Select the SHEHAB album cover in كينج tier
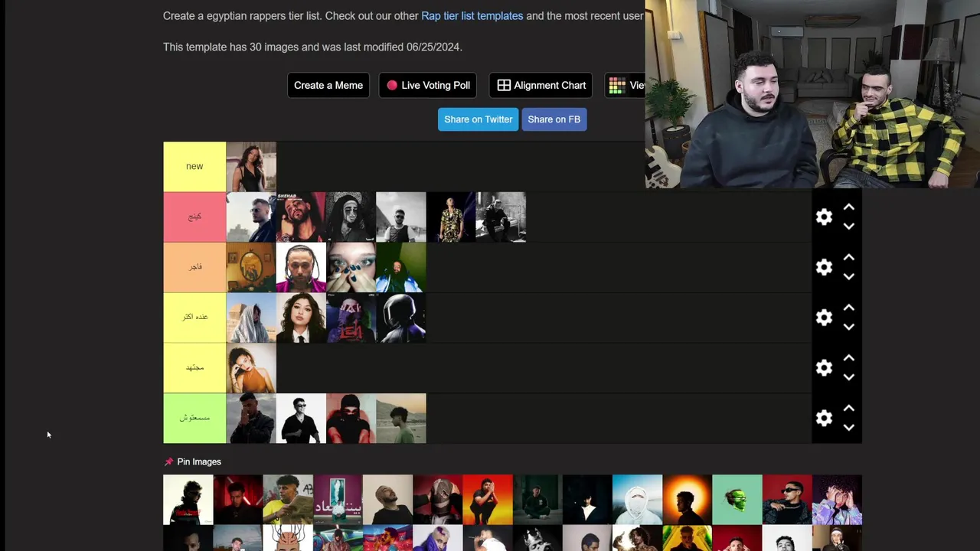 click(x=301, y=217)
